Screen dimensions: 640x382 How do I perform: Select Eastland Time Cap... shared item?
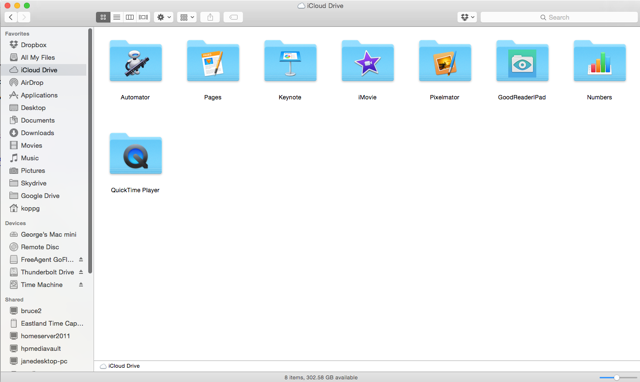pos(44,324)
